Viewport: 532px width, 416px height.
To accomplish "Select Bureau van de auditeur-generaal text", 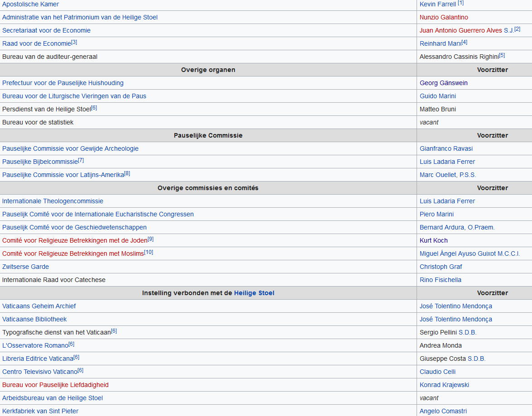I will 49,57.
